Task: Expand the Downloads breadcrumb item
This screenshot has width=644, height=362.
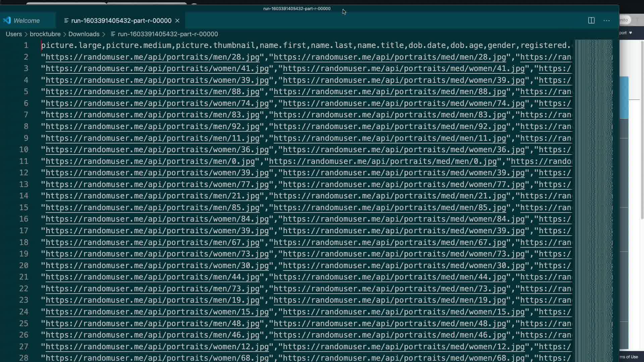Action: coord(84,34)
